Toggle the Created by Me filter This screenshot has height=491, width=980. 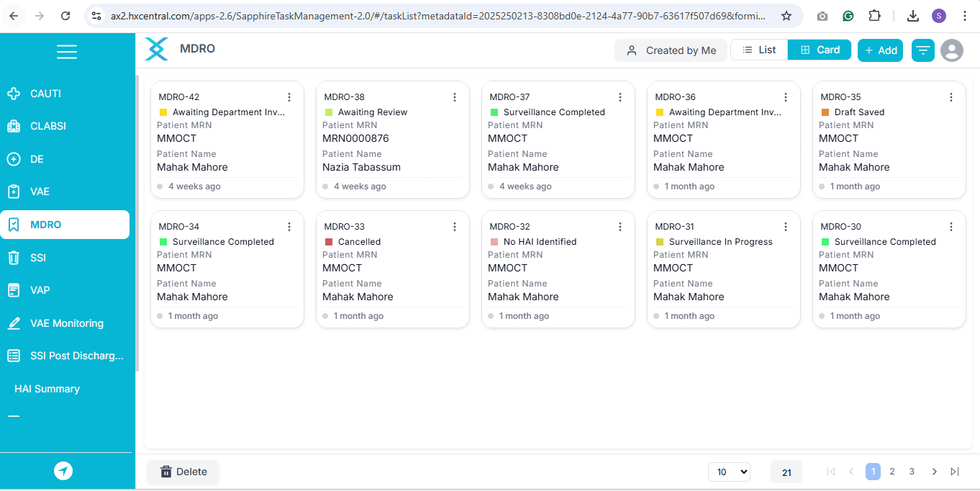(x=670, y=50)
